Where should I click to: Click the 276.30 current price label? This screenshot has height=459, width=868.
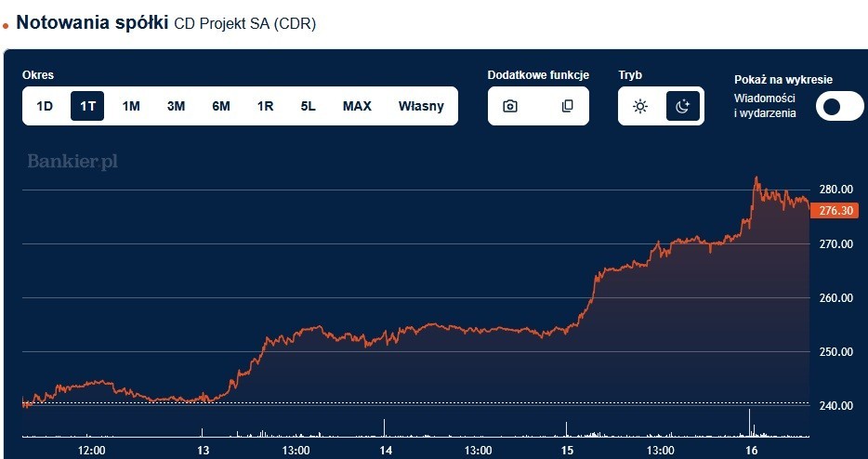836,211
